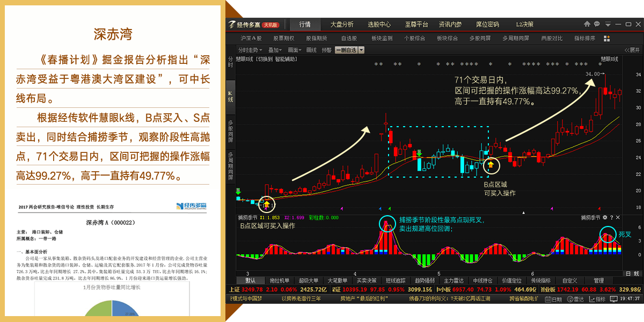Select 股指期货 in the sub navigation
644x322 pixels.
click(x=316, y=39)
